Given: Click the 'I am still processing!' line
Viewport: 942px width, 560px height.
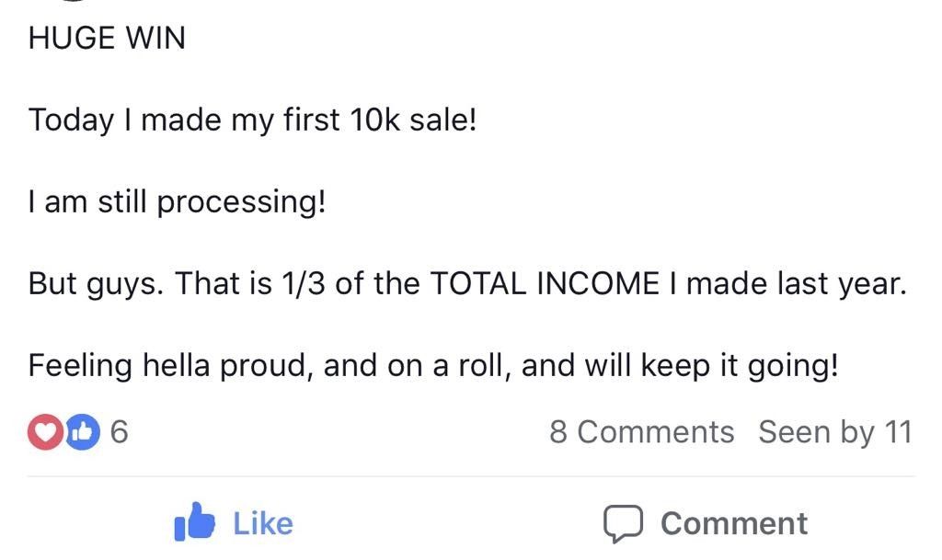Looking at the screenshot, I should tap(178, 201).
